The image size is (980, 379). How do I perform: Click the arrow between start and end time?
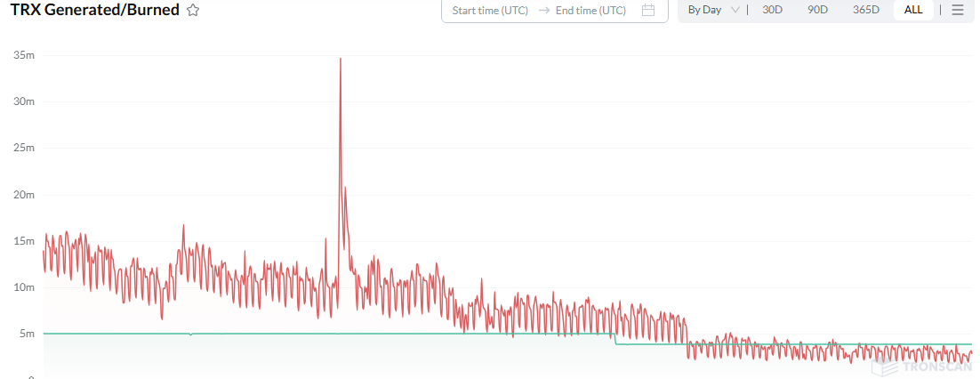[542, 10]
